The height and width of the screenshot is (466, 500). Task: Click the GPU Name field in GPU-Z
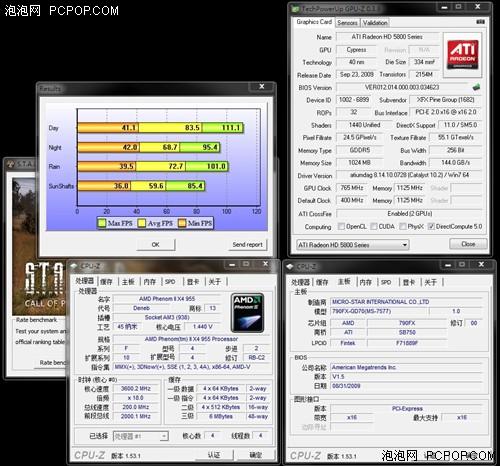tap(387, 37)
